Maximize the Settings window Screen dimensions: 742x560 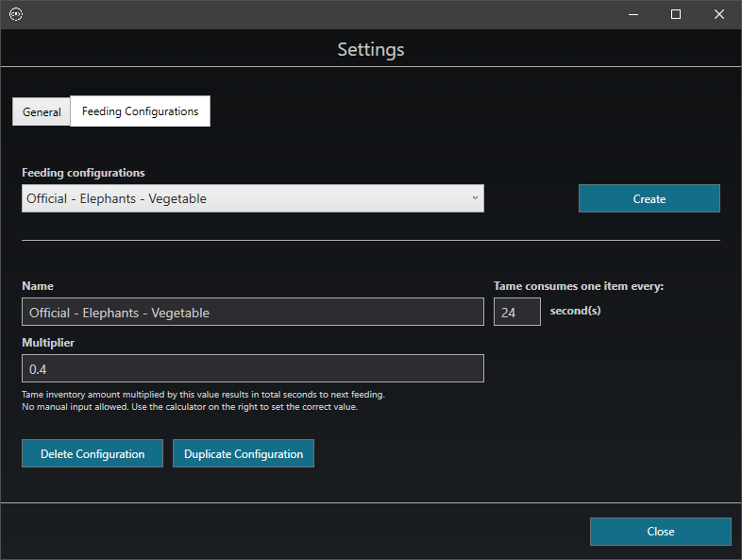pyautogui.click(x=676, y=14)
